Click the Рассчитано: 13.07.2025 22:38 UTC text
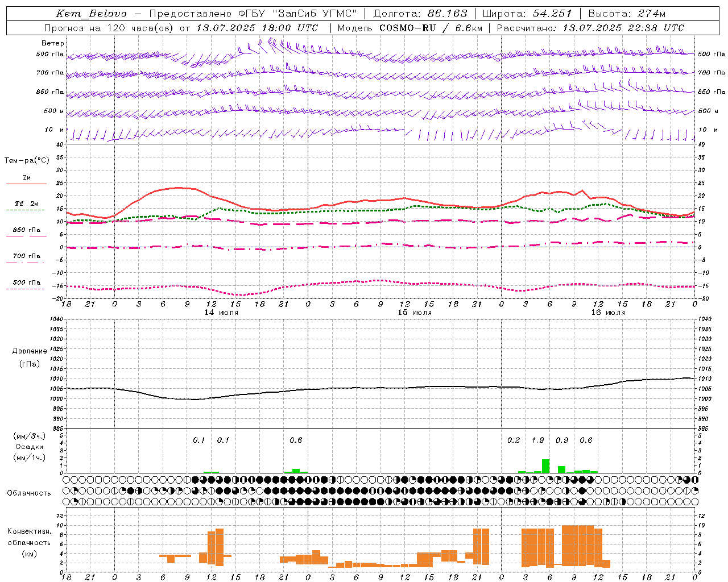 590,28
